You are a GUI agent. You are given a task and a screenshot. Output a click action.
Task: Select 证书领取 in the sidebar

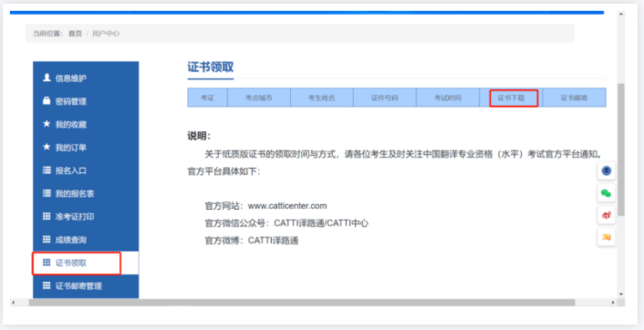[x=86, y=263]
